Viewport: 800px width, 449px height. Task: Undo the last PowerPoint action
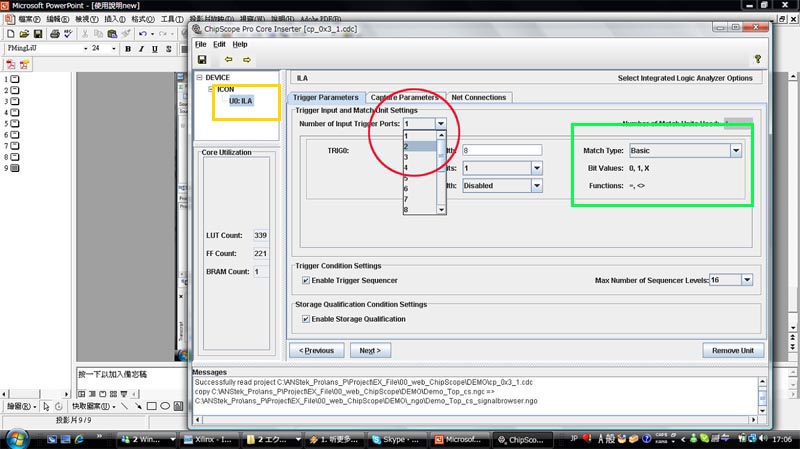click(x=143, y=34)
